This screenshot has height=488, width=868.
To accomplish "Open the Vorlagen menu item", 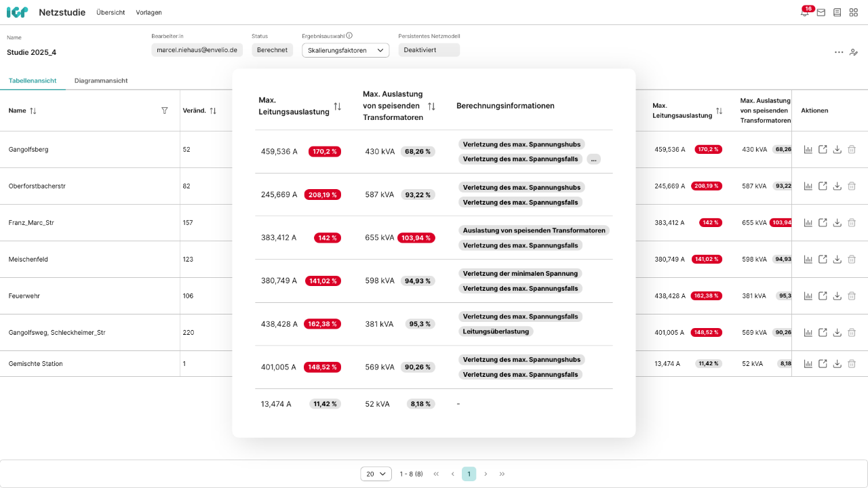I will 149,12.
